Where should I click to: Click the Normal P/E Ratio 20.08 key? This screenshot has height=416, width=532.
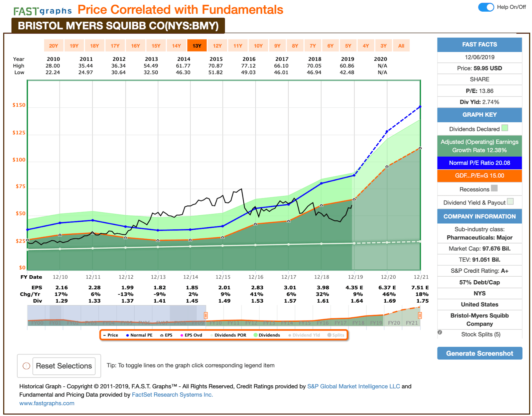pyautogui.click(x=479, y=163)
